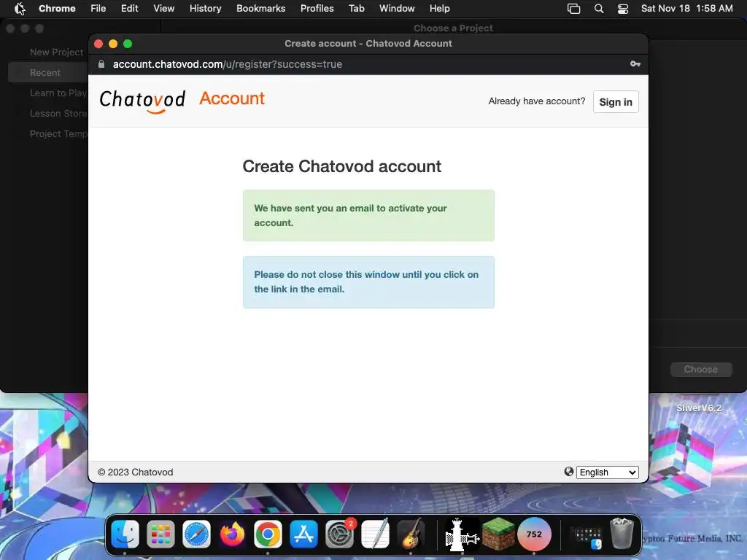
Task: Open Finder from the dock
Action: point(125,534)
